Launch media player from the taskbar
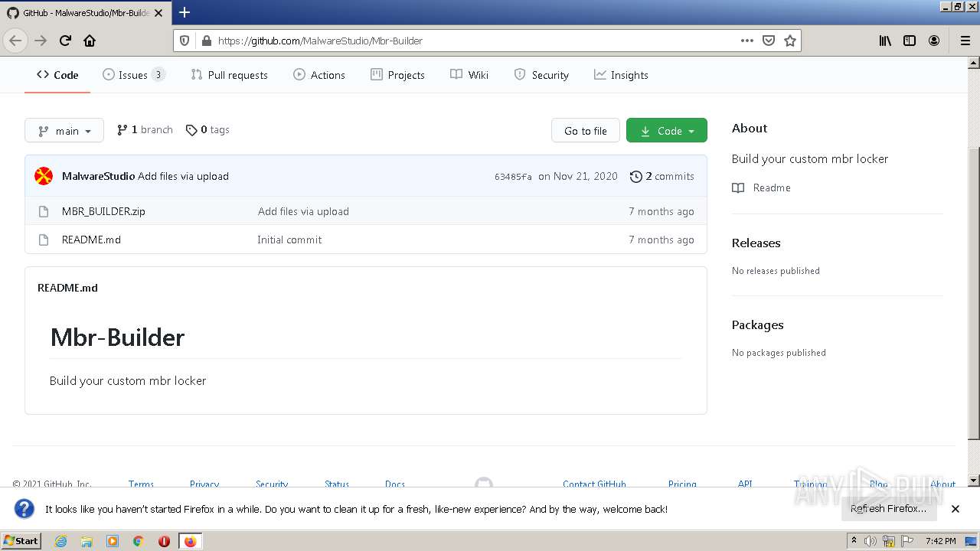The width and height of the screenshot is (980, 551). [113, 541]
